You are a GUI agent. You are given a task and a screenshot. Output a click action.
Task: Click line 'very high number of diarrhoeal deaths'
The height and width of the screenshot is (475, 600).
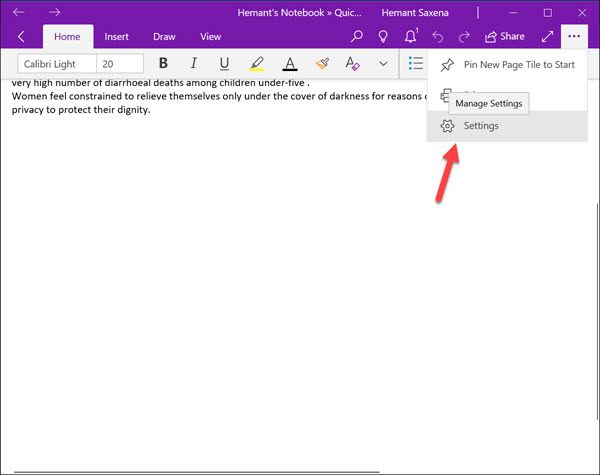(x=160, y=83)
